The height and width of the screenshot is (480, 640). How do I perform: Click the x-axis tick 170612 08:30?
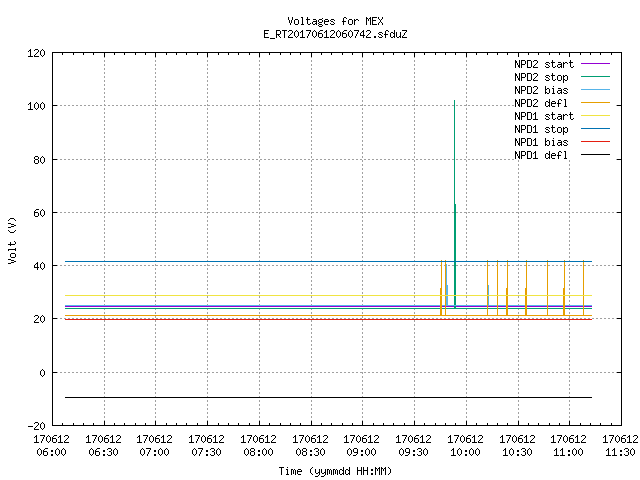tap(310, 446)
